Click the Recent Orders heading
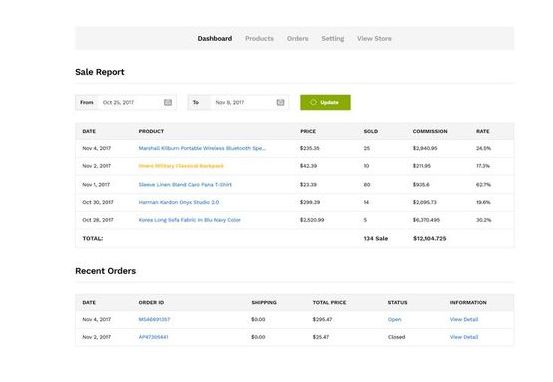The image size is (553, 382). pyautogui.click(x=105, y=271)
